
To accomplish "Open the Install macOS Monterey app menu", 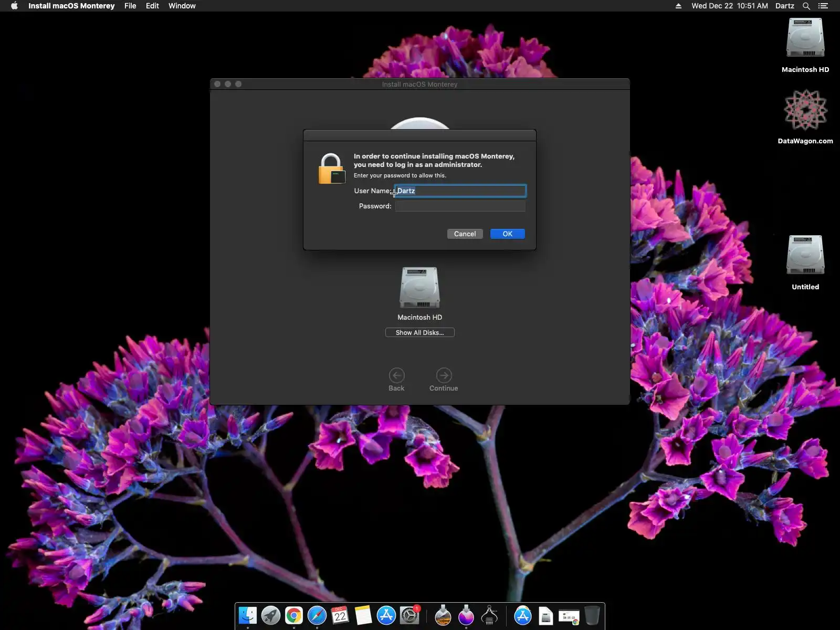I will 71,6.
